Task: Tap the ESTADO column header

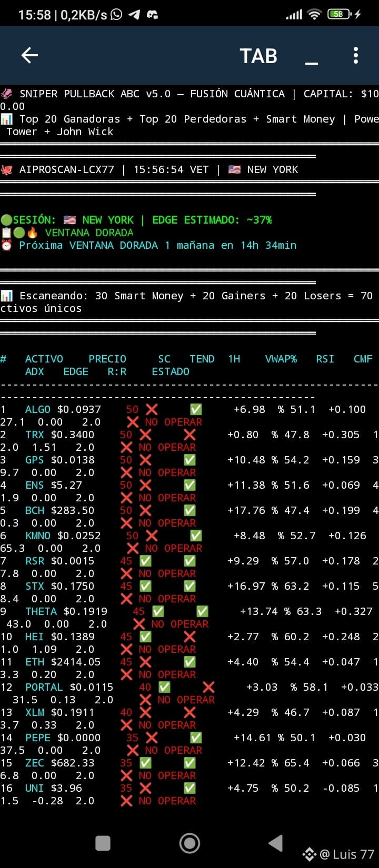Action: 171,371
